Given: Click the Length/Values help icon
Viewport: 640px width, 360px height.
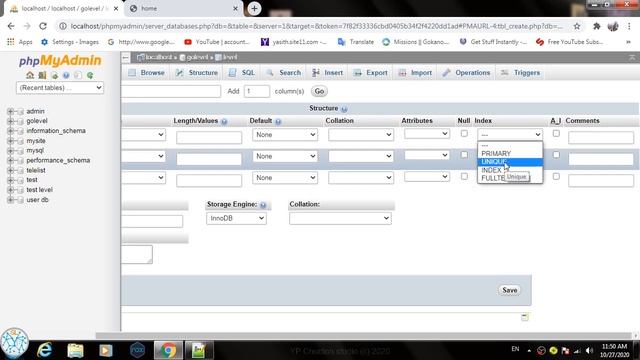Looking at the screenshot, I should [224, 121].
